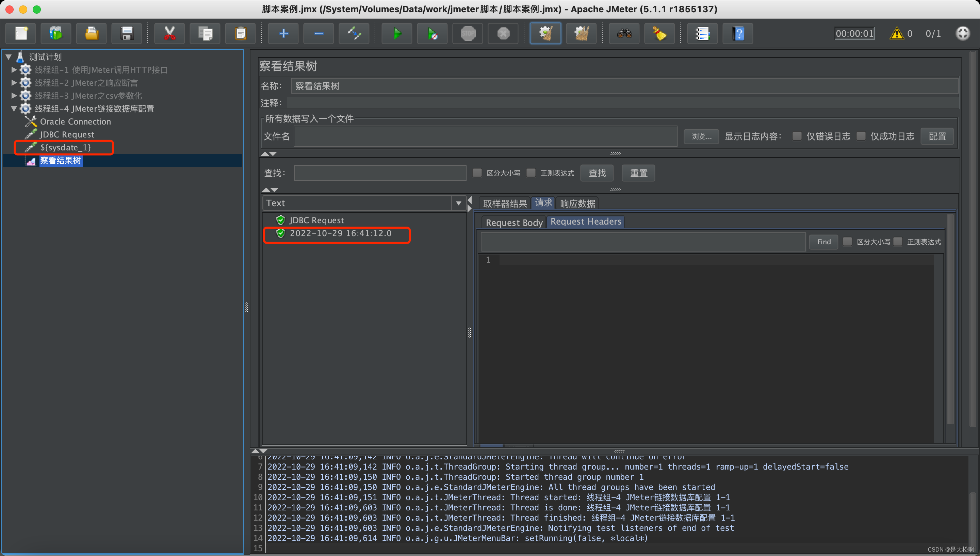Viewport: 980px width, 556px height.
Task: Open the Request Body tab
Action: pyautogui.click(x=514, y=222)
